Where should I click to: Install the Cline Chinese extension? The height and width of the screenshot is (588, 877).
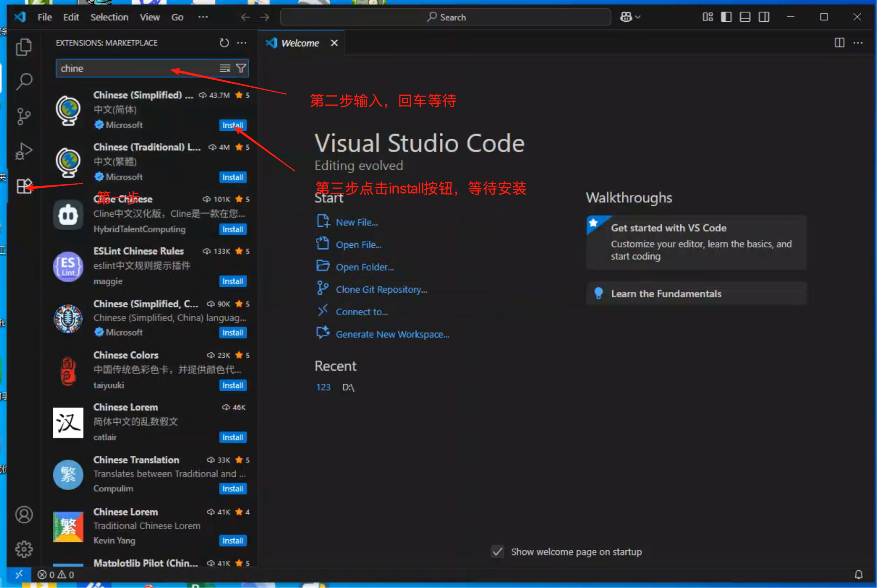pos(233,229)
